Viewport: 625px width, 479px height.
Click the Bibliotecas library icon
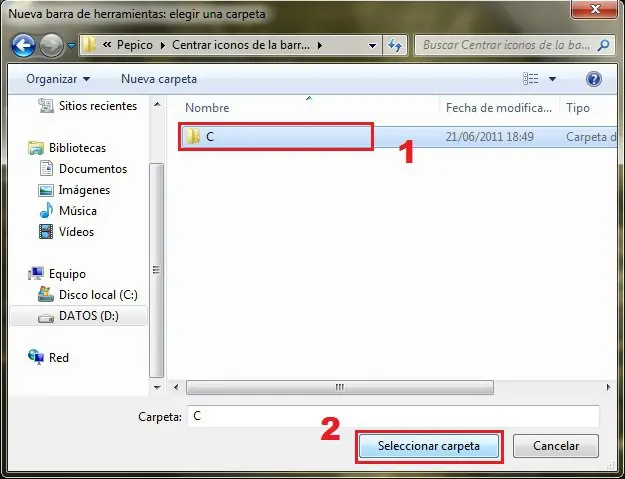[x=36, y=148]
